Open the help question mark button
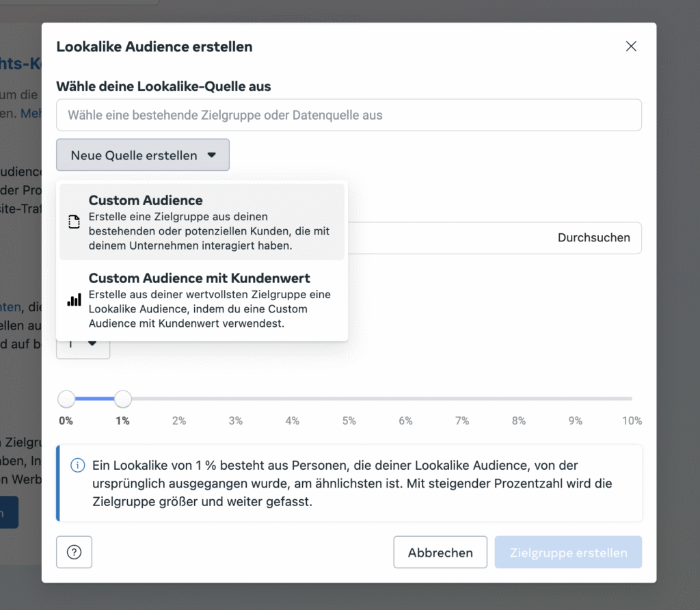The image size is (700, 610). [x=74, y=552]
